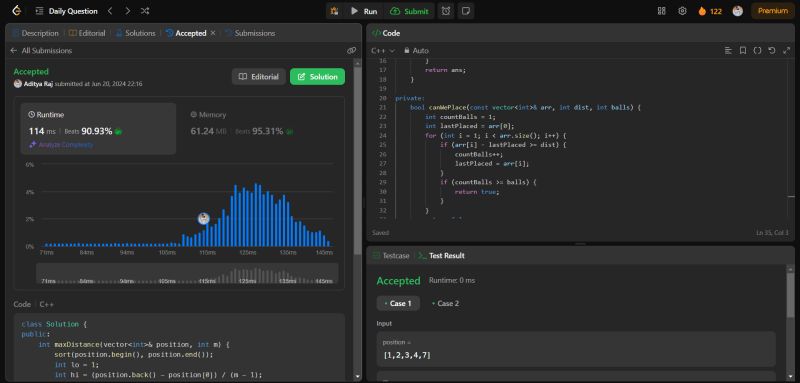Switch to the Submissions tab

click(250, 33)
